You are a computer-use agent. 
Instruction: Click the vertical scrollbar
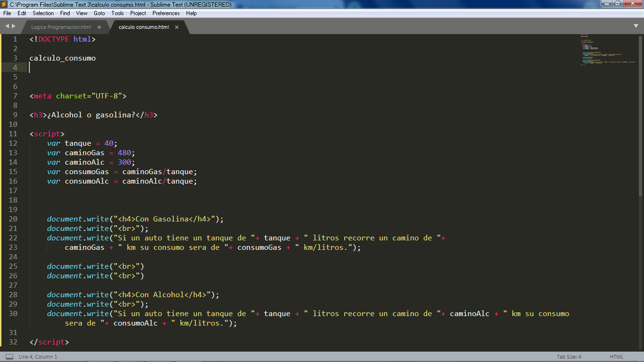[640, 115]
